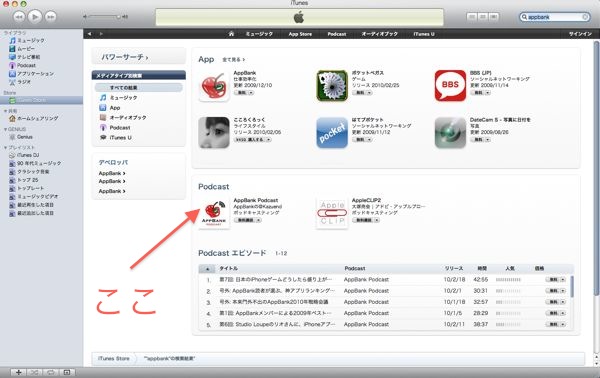Collapse the プレイリスト section in the sidebar
The width and height of the screenshot is (600, 378).
5,148
